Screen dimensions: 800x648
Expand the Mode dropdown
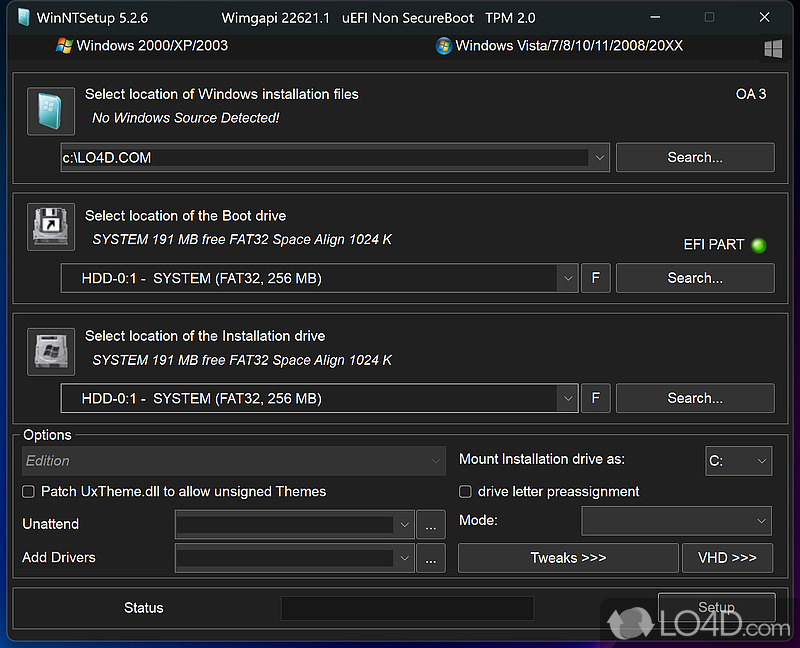pos(677,521)
